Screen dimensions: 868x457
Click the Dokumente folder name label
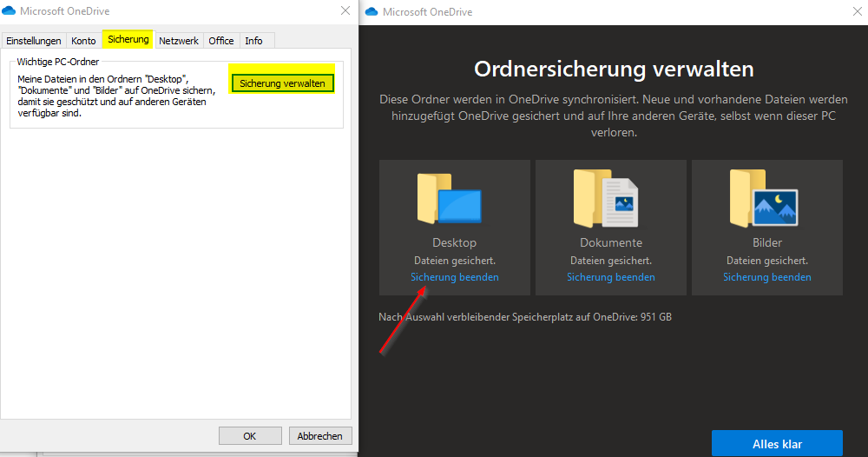tap(610, 242)
